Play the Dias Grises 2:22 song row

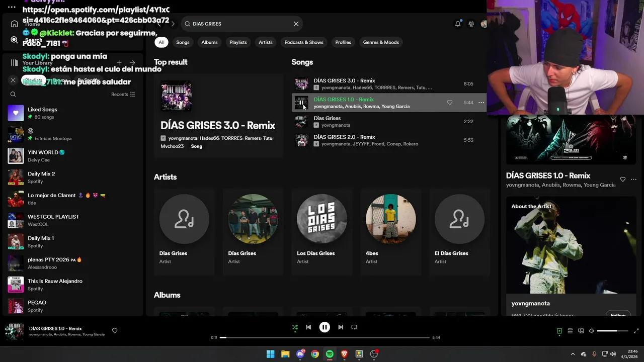point(389,121)
